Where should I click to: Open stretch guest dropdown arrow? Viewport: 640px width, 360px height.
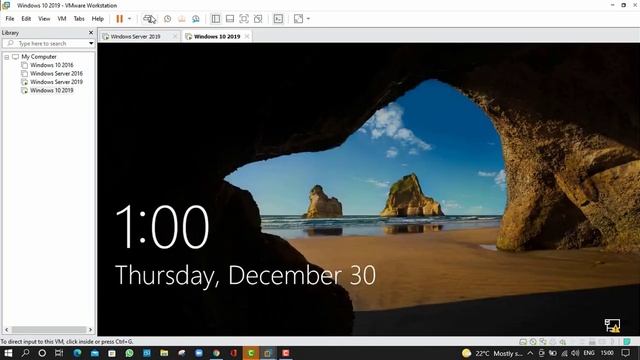coord(308,19)
